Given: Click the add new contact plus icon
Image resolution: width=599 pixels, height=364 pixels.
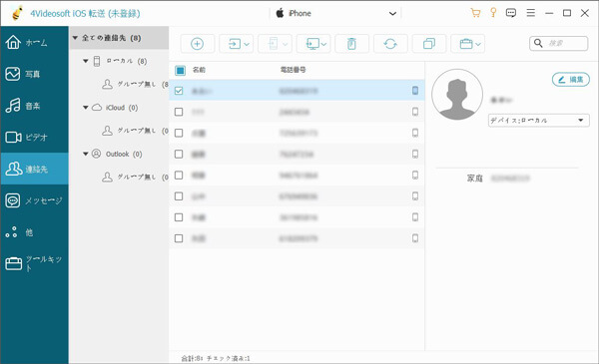Looking at the screenshot, I should [197, 44].
